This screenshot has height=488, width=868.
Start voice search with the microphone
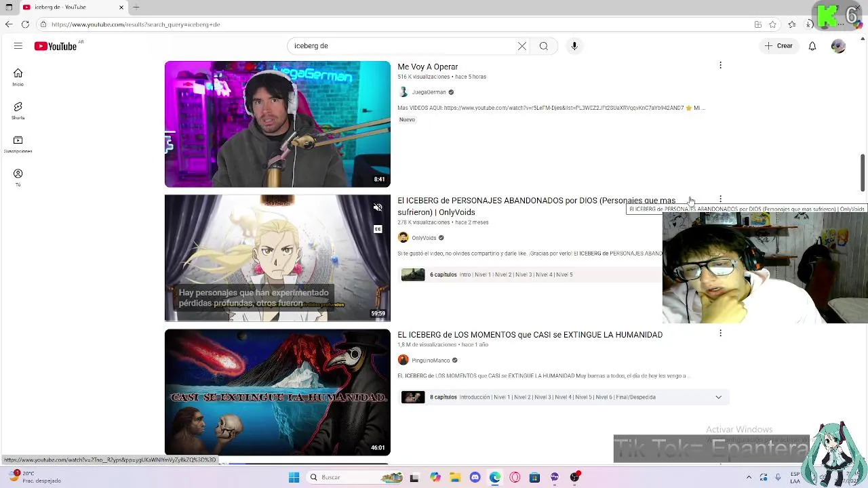pos(574,46)
